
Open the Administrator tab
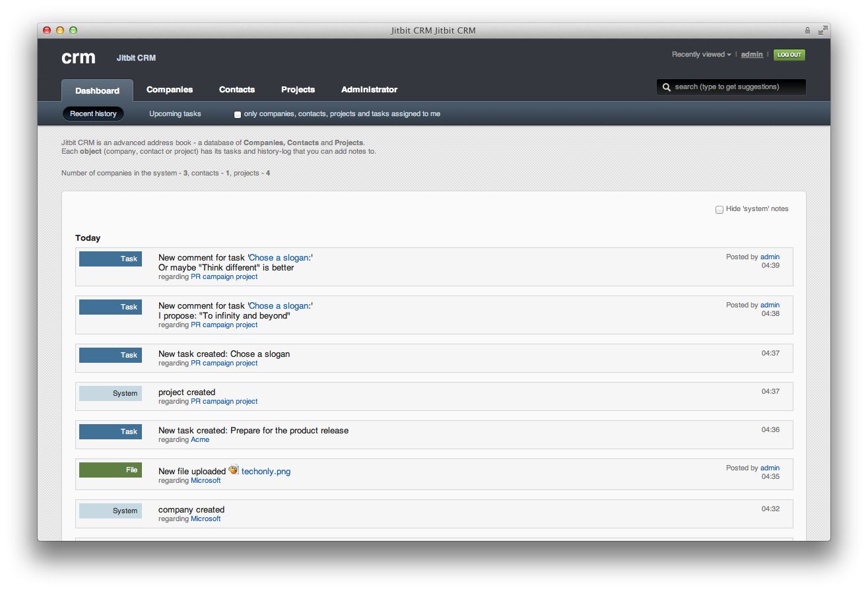[x=369, y=90]
